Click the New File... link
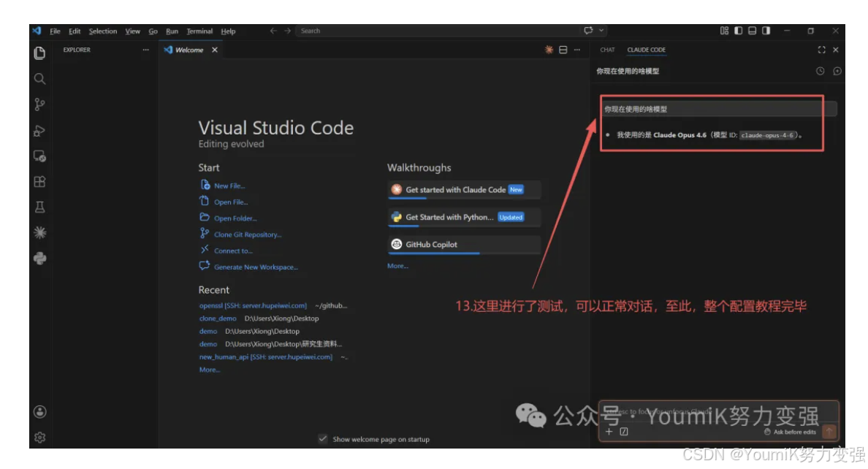 click(x=229, y=186)
